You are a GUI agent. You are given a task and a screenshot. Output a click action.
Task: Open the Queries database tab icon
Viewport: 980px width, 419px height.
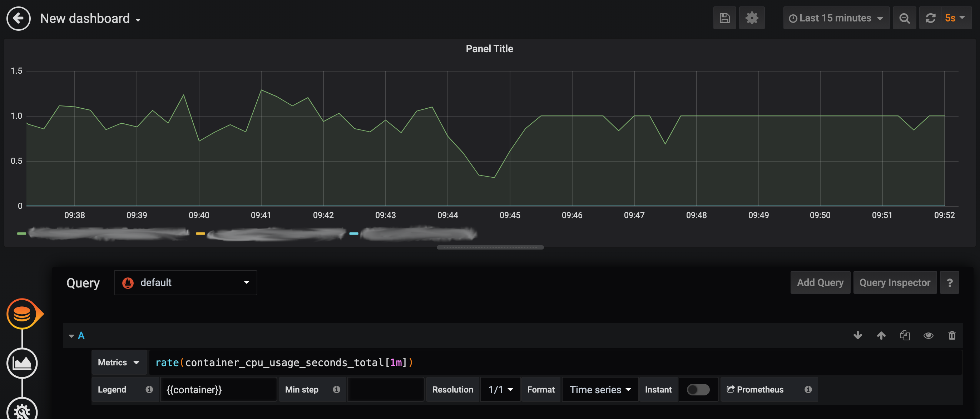tap(22, 314)
